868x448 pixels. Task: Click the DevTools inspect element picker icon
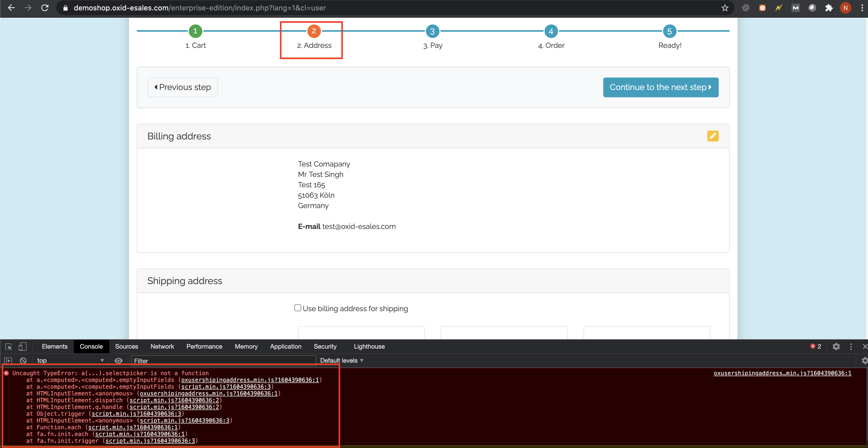click(x=9, y=347)
